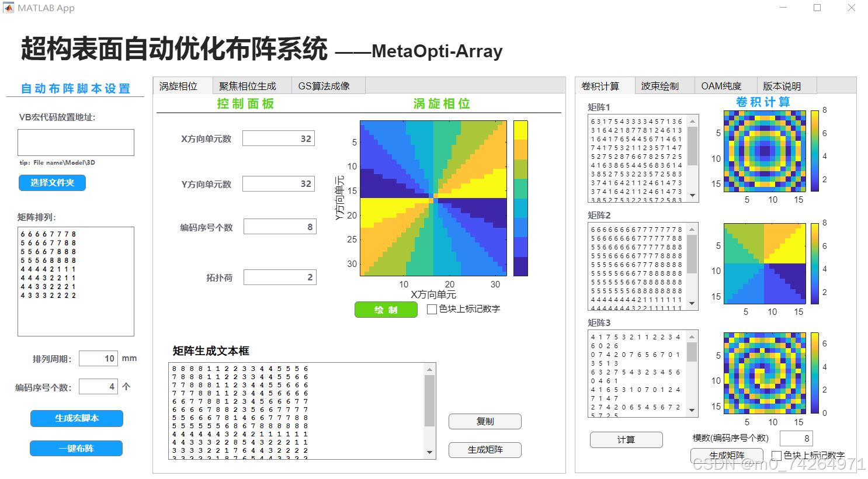This screenshot has height=479, width=868.
Task: Click the 矩阵生成文本框 label
Action: coord(211,350)
